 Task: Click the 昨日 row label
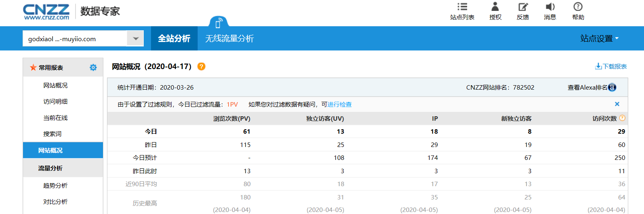151,145
